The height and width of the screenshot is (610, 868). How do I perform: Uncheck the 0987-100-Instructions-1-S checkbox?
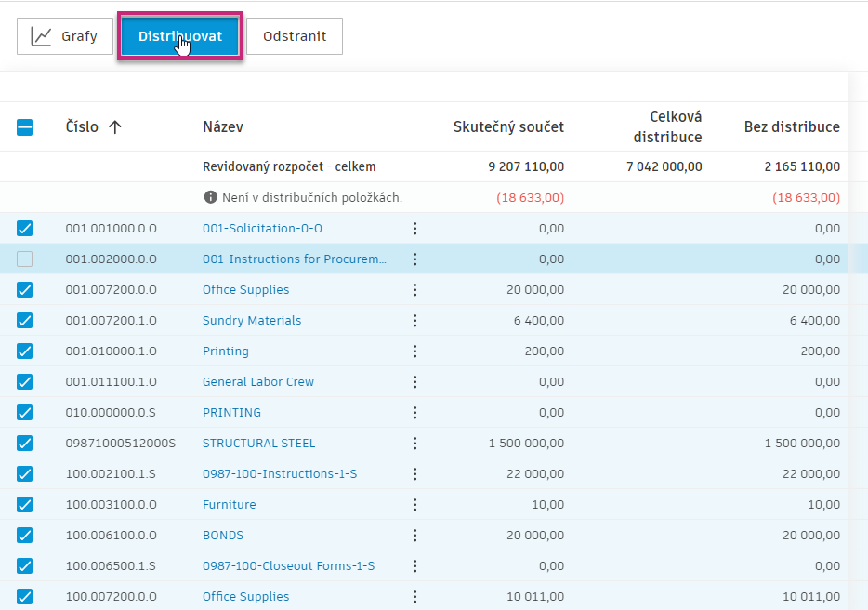24,473
